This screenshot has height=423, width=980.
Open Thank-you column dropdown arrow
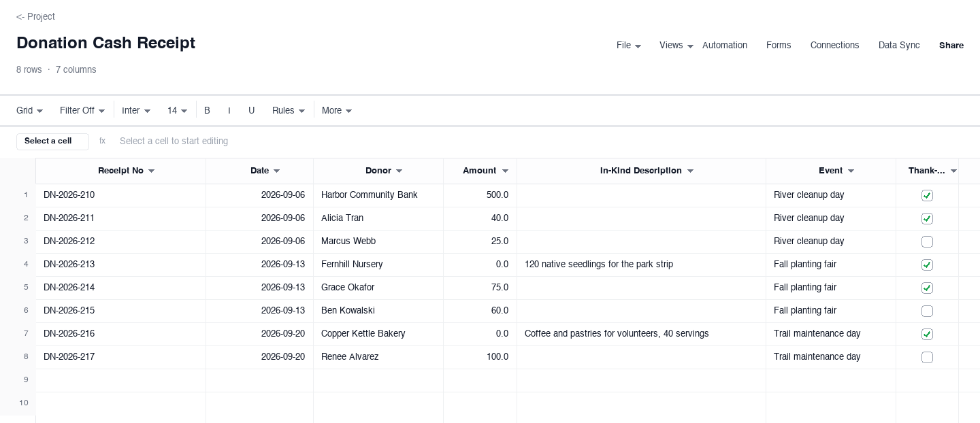pyautogui.click(x=953, y=171)
